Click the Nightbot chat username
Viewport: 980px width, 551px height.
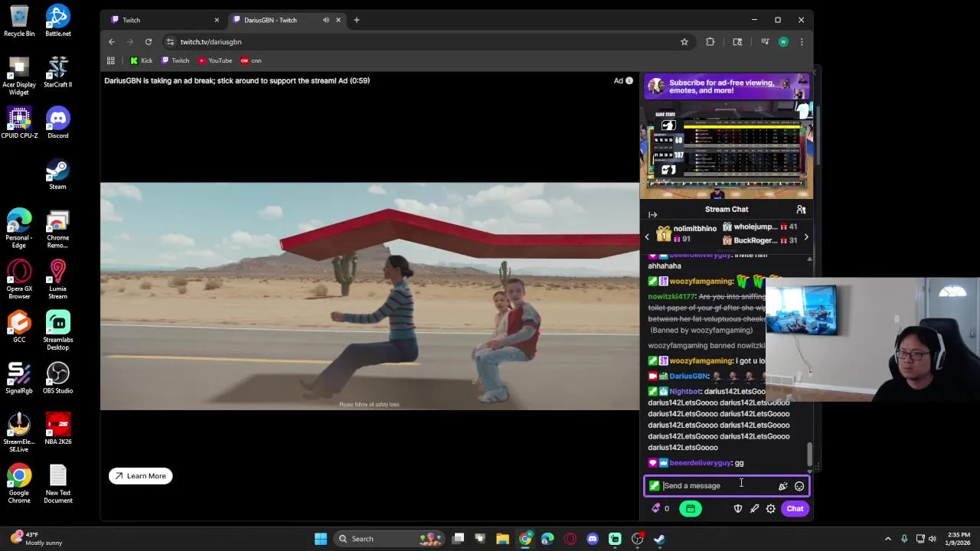click(684, 392)
